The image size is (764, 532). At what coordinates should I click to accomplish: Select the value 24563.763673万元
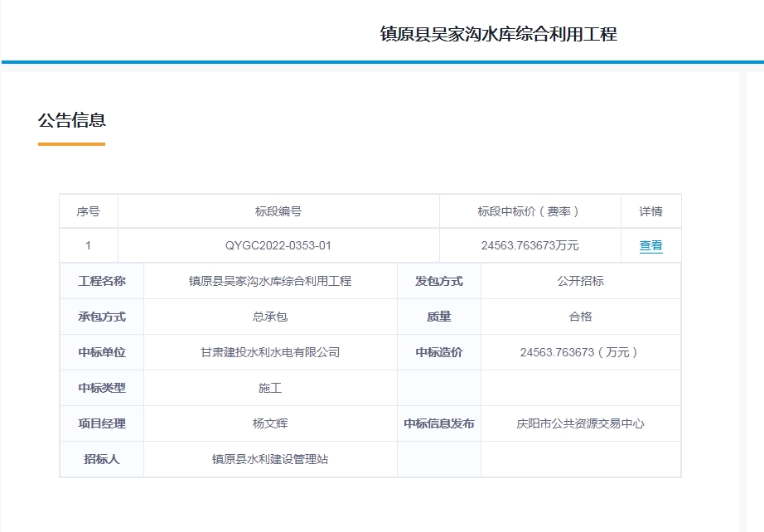529,245
